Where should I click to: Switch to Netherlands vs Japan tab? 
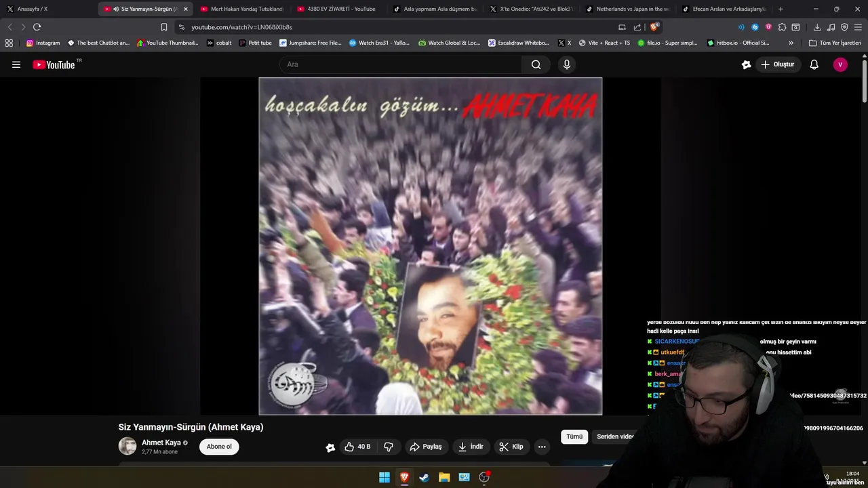(x=628, y=9)
